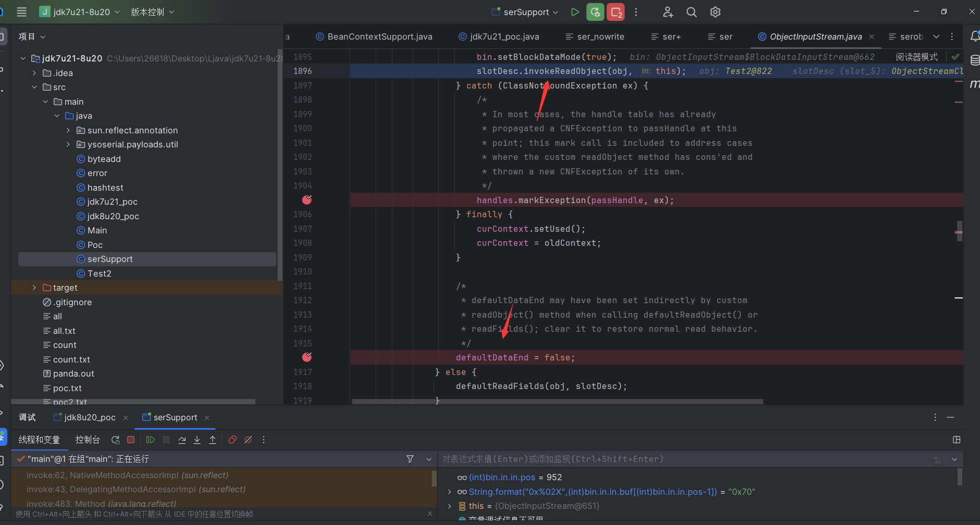Click the green debug bug icon
Viewport: 980px width, 525px height.
click(595, 11)
